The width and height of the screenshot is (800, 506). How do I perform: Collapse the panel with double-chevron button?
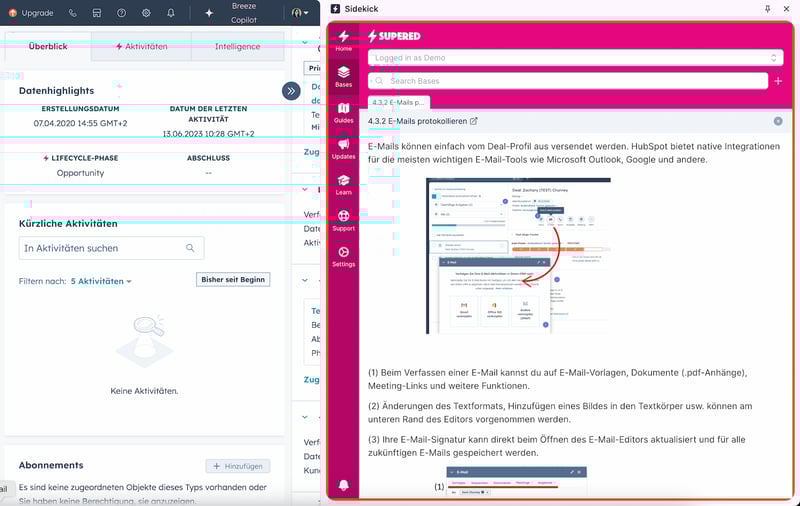coord(291,91)
